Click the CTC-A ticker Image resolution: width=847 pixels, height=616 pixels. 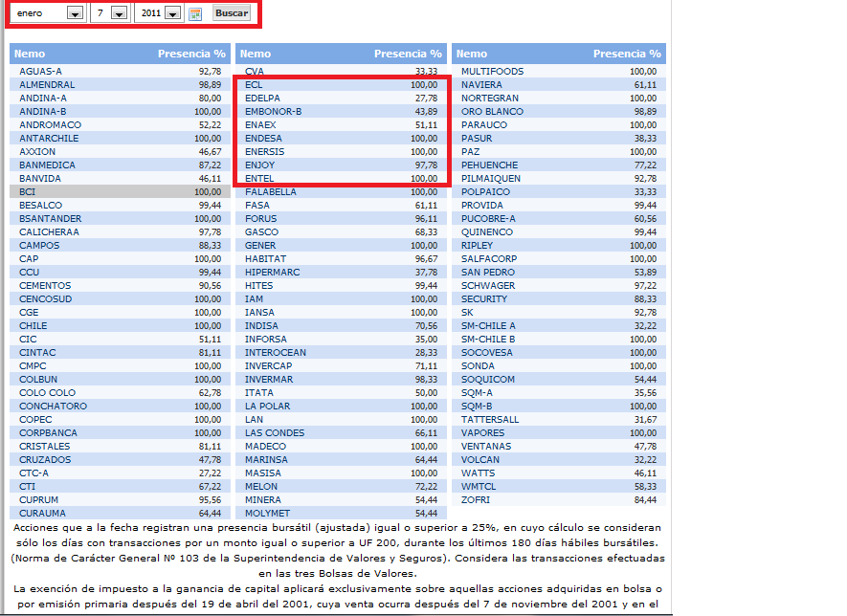coord(33,473)
